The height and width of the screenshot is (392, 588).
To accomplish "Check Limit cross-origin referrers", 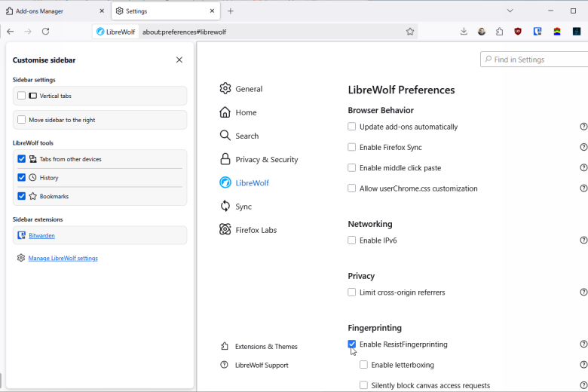I will 352,292.
